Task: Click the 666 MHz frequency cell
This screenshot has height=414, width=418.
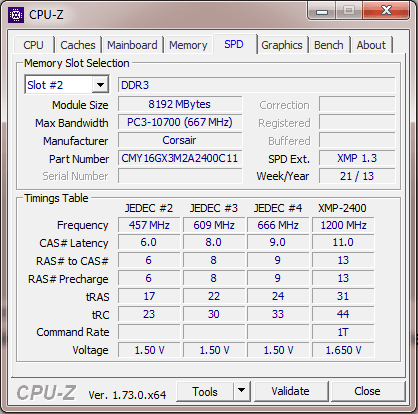Action: pos(278,225)
